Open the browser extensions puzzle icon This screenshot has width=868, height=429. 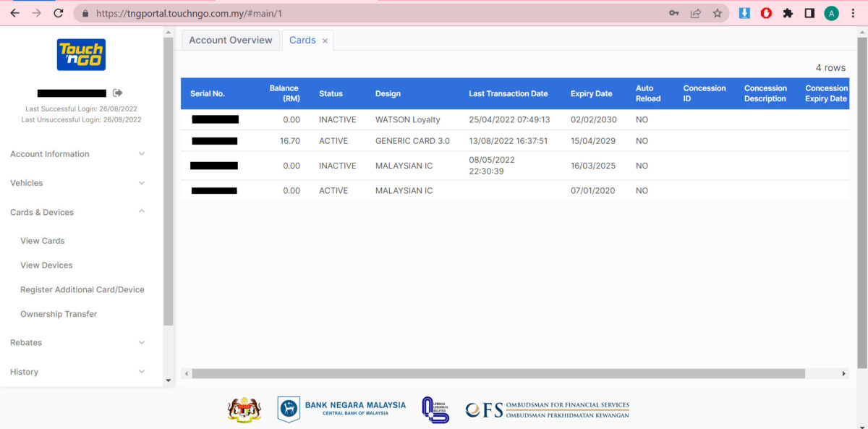point(788,13)
